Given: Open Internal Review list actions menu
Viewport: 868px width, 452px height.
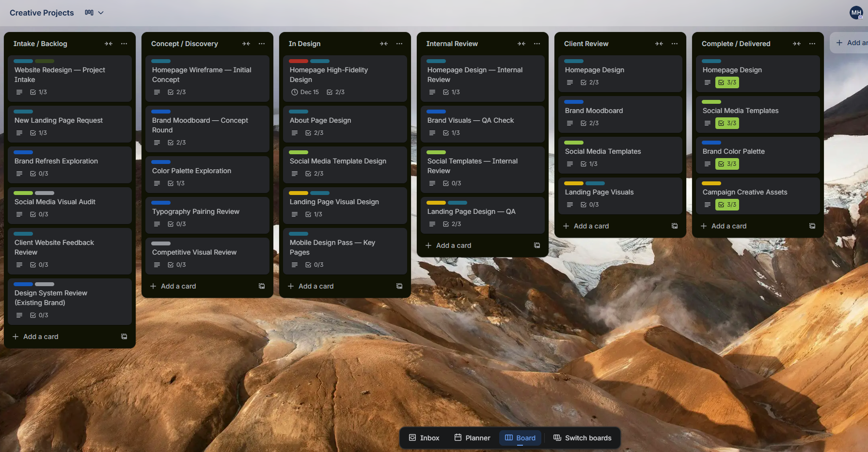Looking at the screenshot, I should [537, 44].
